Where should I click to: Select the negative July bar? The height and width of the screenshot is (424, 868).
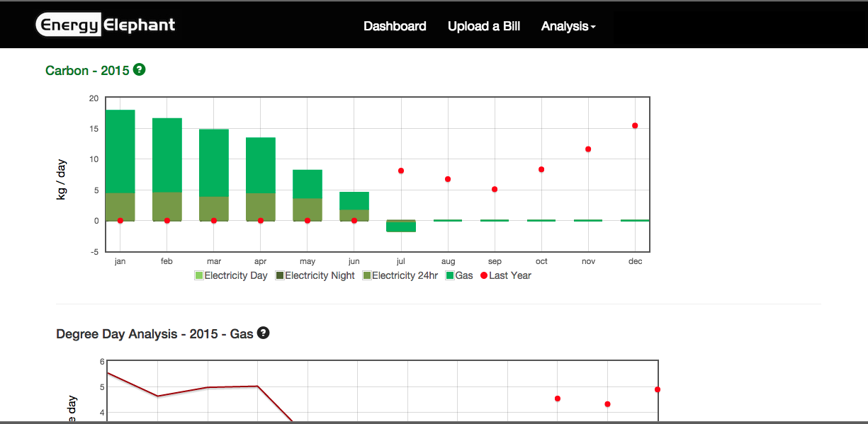click(x=401, y=227)
